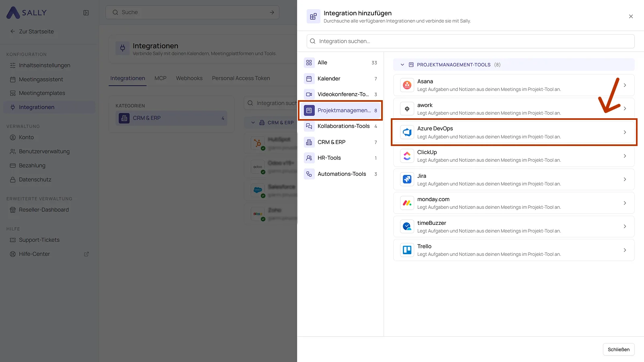Click the timeBuzzer logo icon
Viewport: 644px width, 362px height.
pyautogui.click(x=407, y=226)
